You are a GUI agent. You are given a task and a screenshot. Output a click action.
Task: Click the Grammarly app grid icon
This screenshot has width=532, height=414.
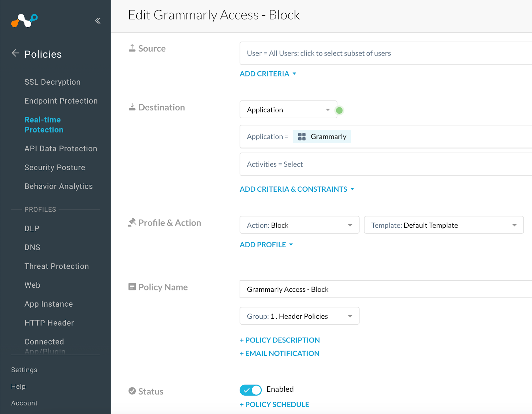pos(302,137)
